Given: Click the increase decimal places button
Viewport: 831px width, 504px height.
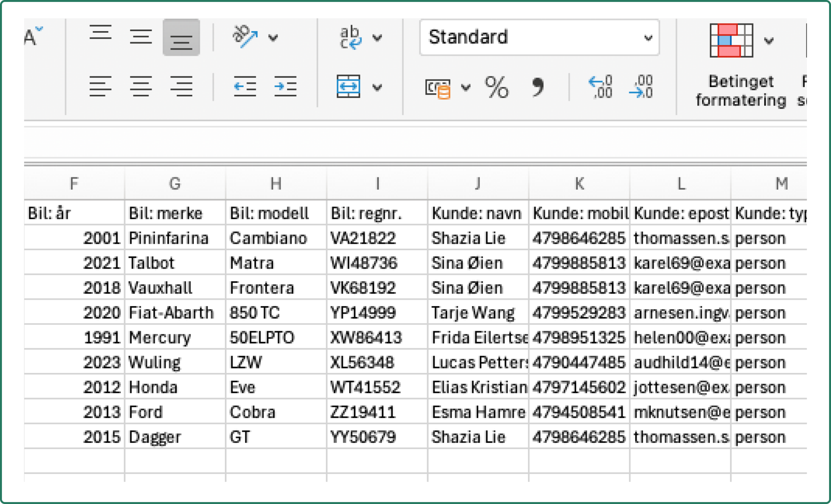Looking at the screenshot, I should [x=601, y=86].
